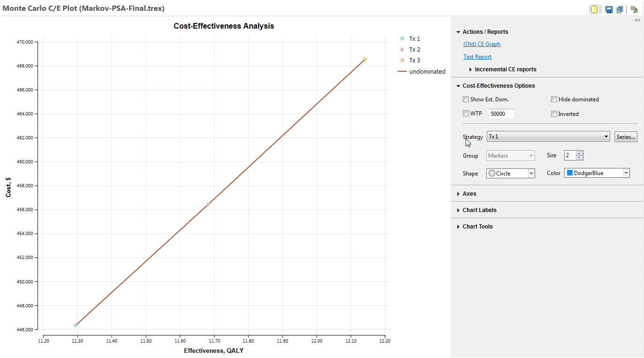The width and height of the screenshot is (644, 358).
Task: Open the Shape dropdown showing Circle
Action: (x=531, y=173)
